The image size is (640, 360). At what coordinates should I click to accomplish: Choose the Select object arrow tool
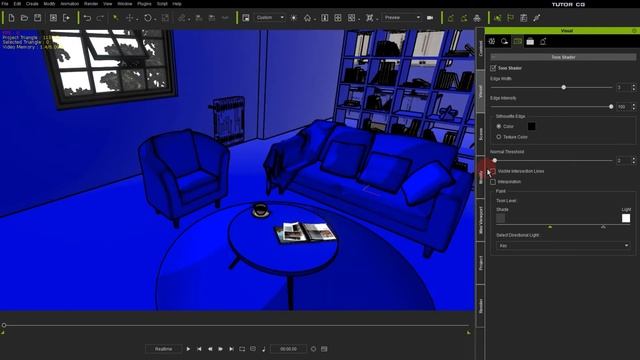[x=116, y=18]
